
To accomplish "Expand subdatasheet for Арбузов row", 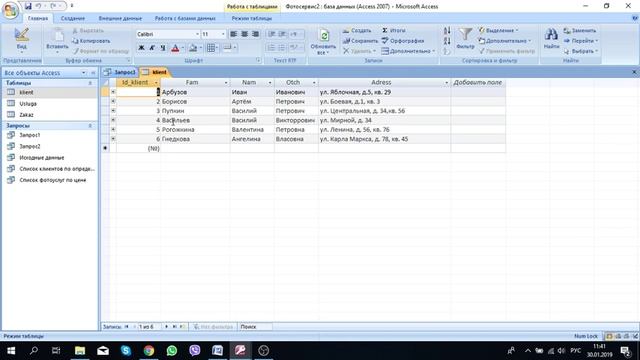I will click(113, 92).
